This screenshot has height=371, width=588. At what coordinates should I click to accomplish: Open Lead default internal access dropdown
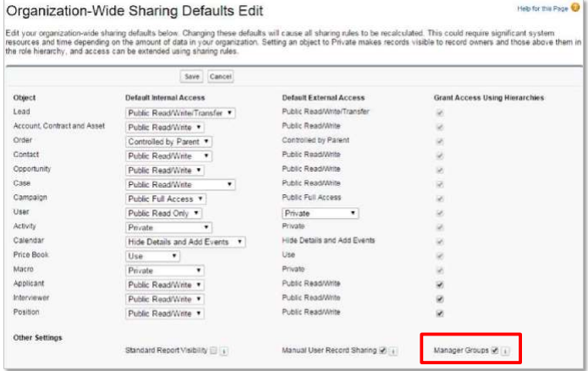pos(180,112)
